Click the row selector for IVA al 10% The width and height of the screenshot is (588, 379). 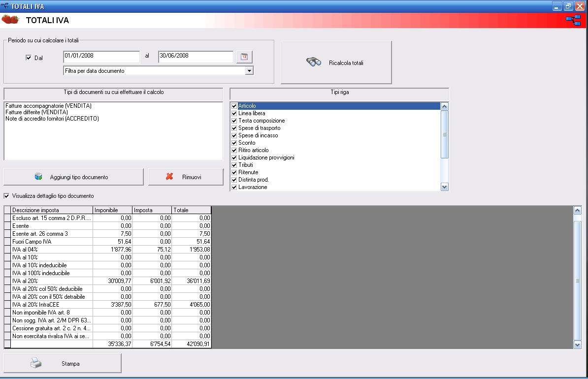7,257
